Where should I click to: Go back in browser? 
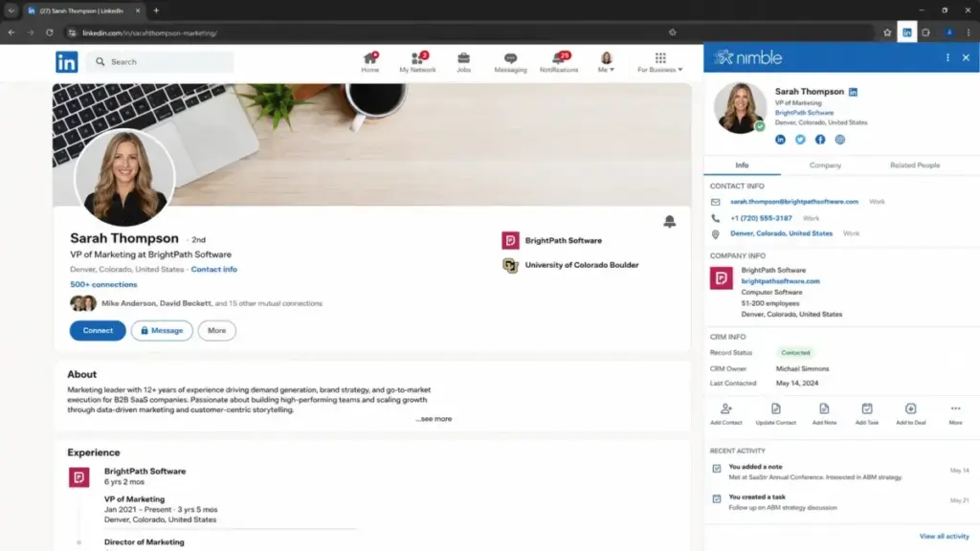coord(11,33)
